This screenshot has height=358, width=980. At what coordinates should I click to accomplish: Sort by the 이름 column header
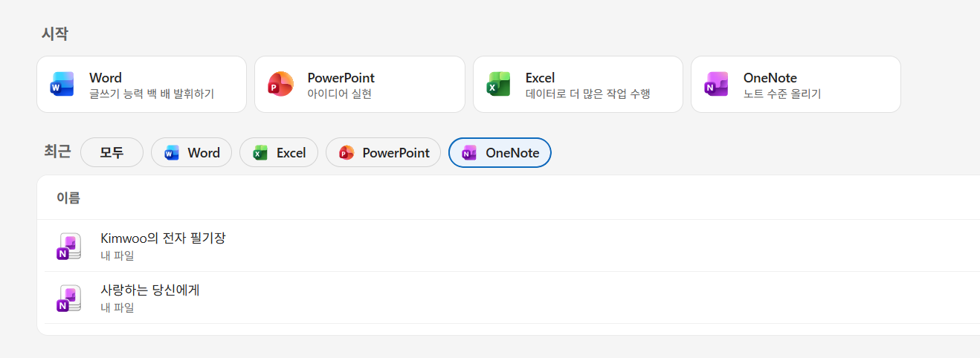pos(68,198)
